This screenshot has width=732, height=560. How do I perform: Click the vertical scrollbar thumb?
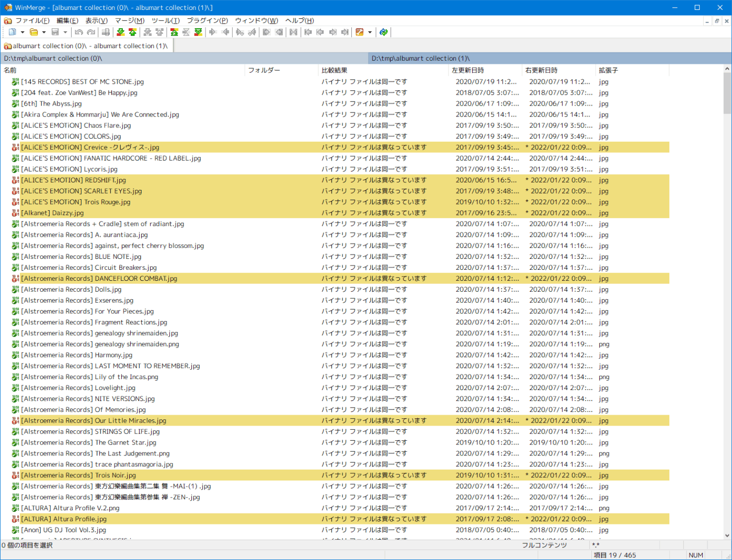pyautogui.click(x=727, y=93)
